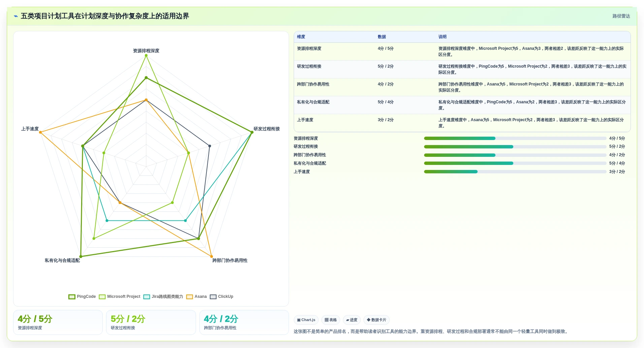The image size is (644, 348).
Task: Click the ClickUp legend label text
Action: pyautogui.click(x=226, y=297)
